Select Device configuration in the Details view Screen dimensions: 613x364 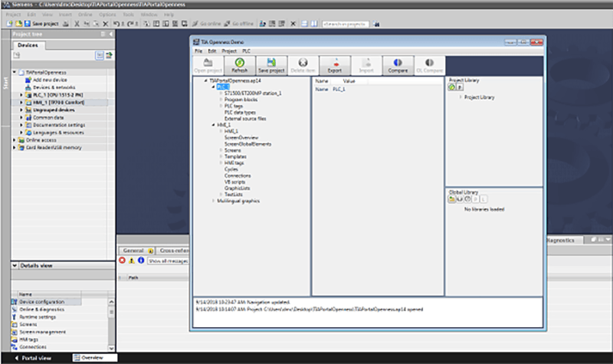coord(42,302)
